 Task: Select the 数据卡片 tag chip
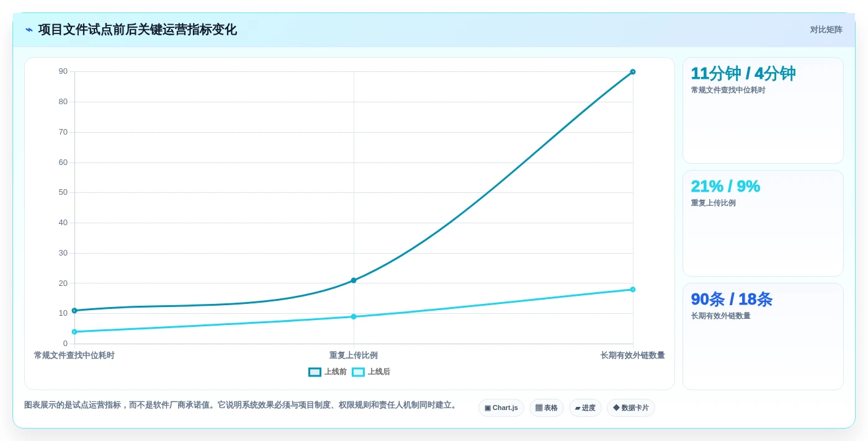coord(631,408)
